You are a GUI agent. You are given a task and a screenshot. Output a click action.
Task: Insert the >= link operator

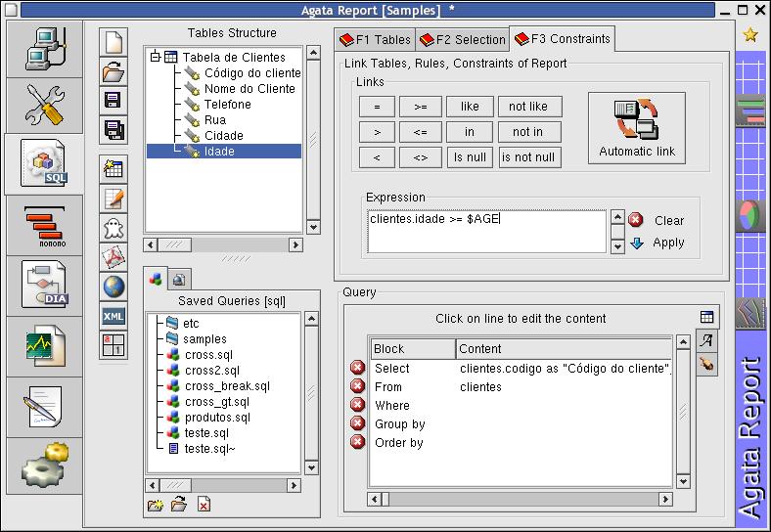(421, 107)
